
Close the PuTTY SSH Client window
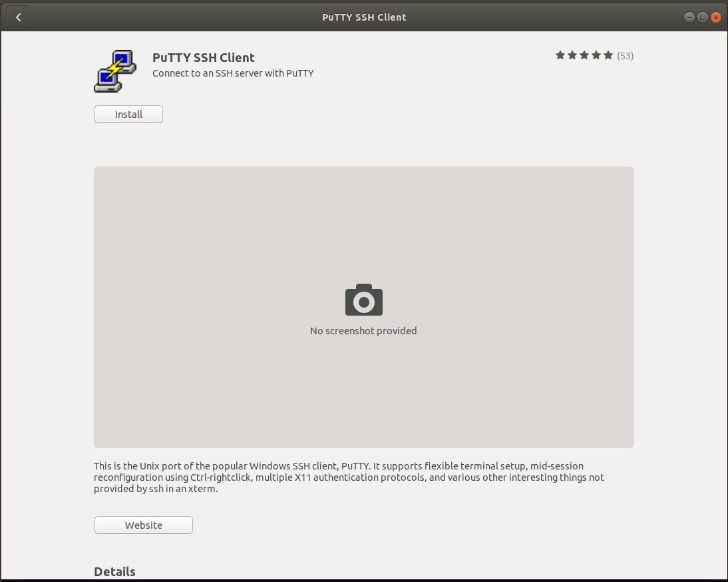tap(716, 17)
